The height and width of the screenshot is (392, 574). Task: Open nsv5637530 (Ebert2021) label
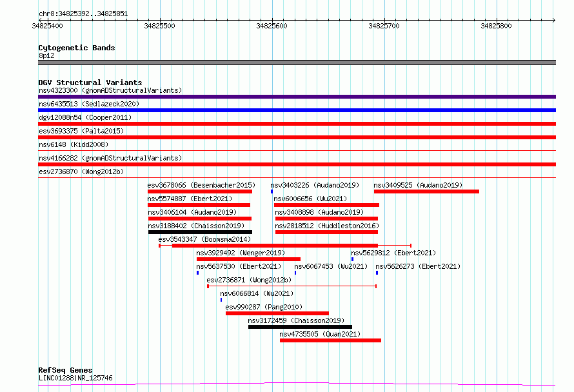click(239, 266)
